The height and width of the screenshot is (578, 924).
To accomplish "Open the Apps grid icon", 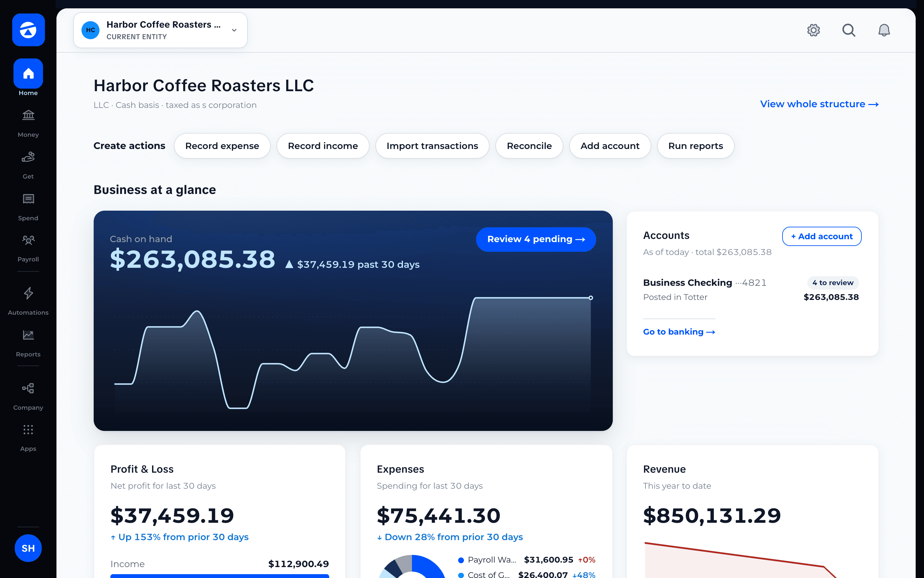I will pyautogui.click(x=28, y=430).
